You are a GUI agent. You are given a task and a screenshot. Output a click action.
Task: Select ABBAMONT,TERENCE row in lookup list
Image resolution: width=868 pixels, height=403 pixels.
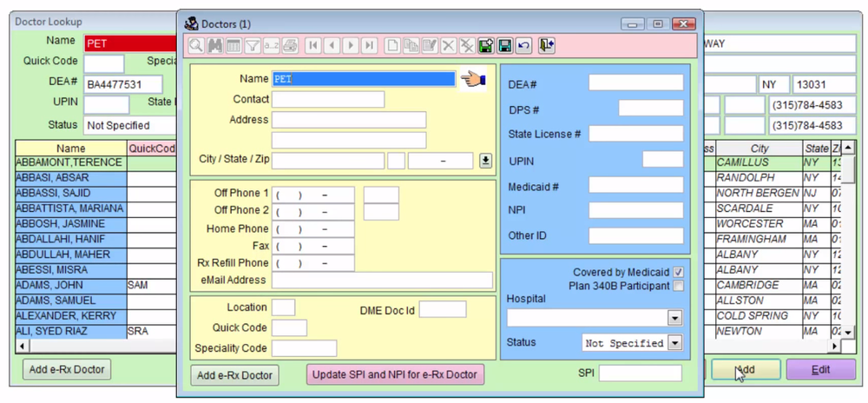(71, 162)
